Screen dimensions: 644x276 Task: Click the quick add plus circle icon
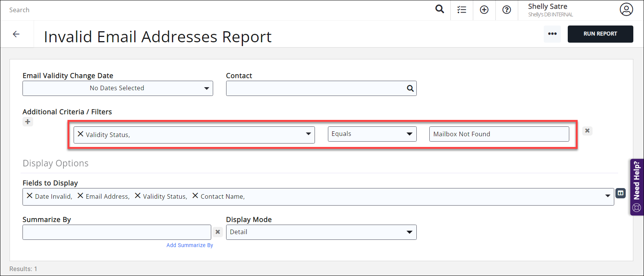coord(484,10)
